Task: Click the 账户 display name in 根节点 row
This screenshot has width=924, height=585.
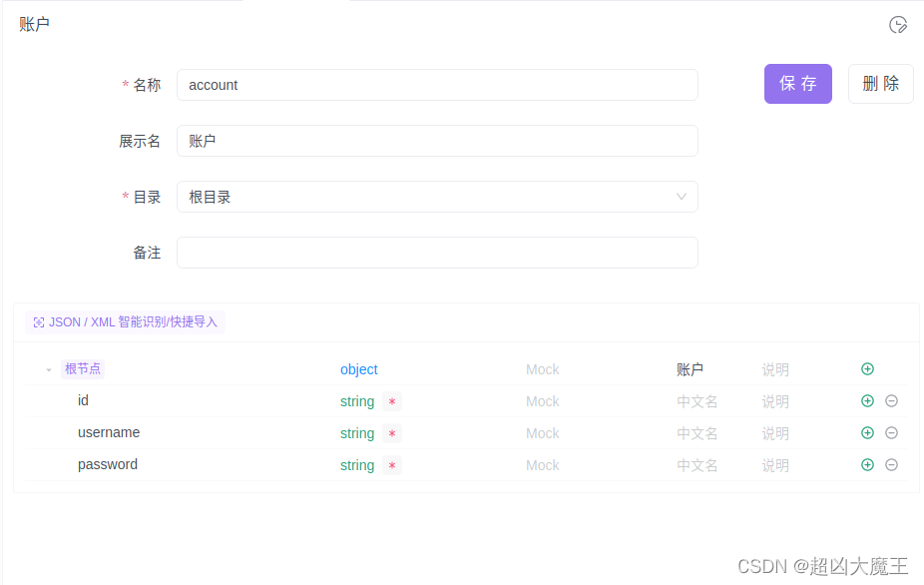Action: 691,369
